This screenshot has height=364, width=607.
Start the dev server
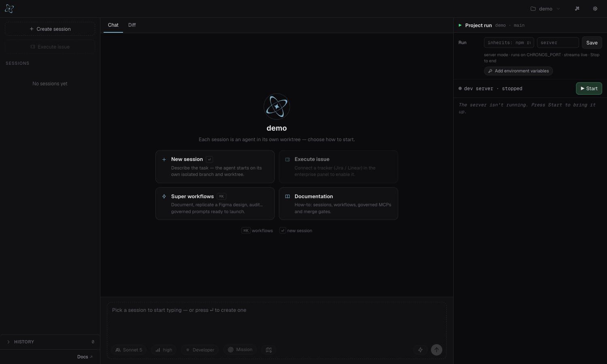(x=589, y=89)
